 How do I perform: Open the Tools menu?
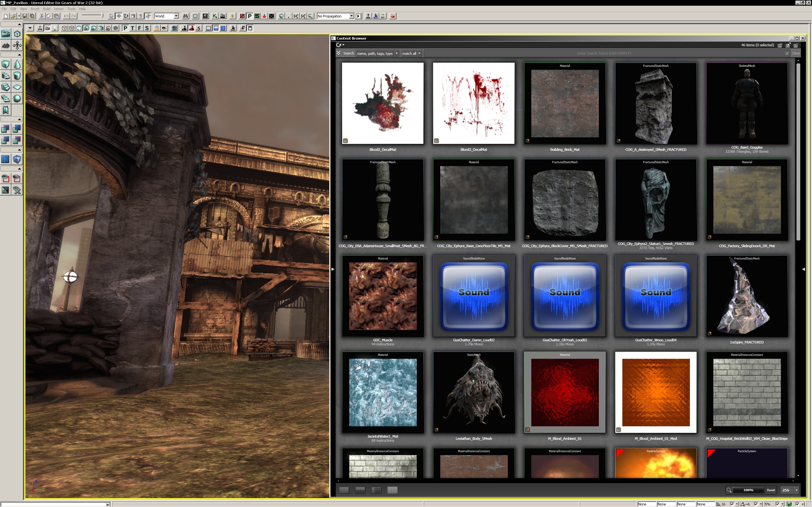(71, 9)
